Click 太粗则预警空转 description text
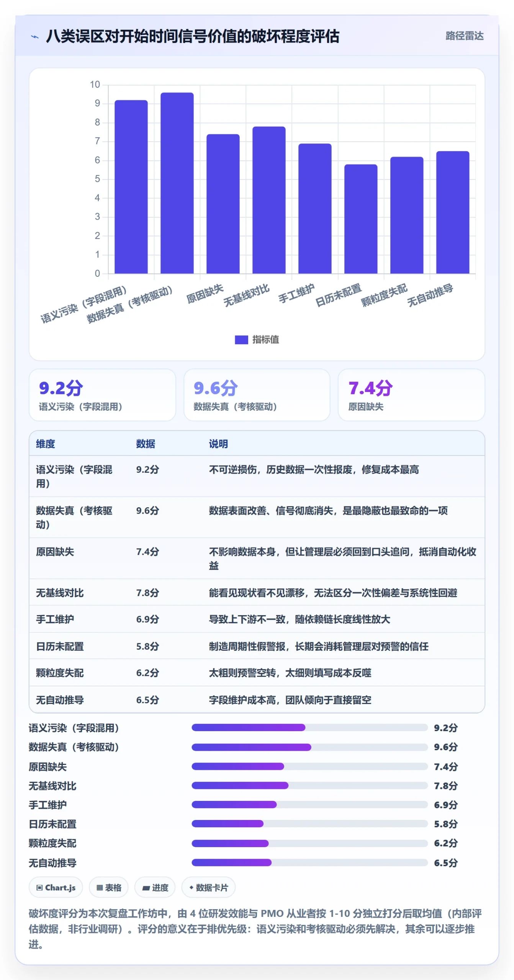The image size is (514, 980). coord(290,673)
